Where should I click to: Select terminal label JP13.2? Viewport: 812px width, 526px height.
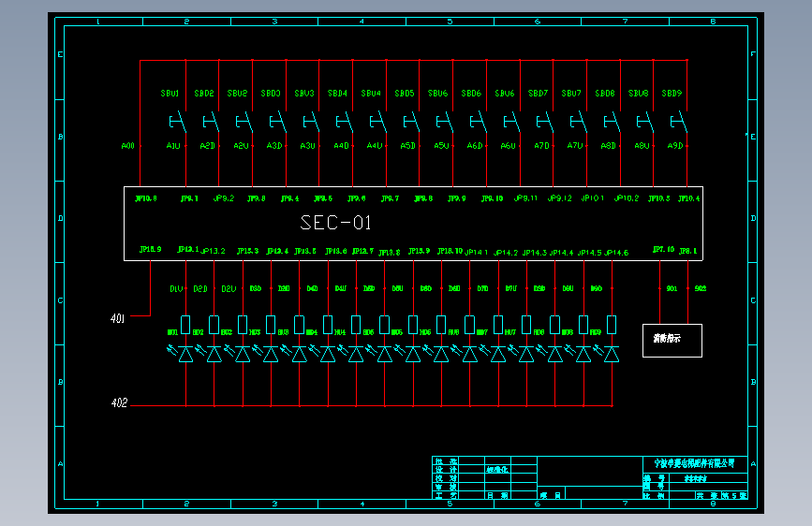[213, 251]
